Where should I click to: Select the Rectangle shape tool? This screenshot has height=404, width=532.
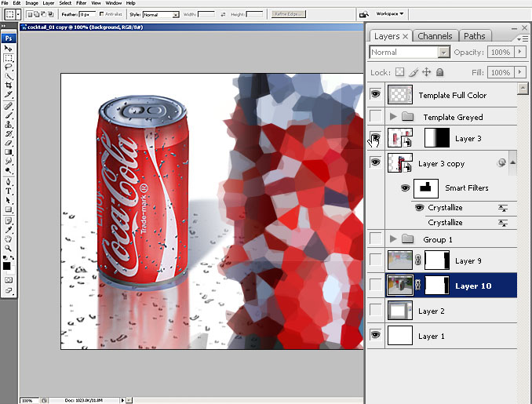(9, 209)
